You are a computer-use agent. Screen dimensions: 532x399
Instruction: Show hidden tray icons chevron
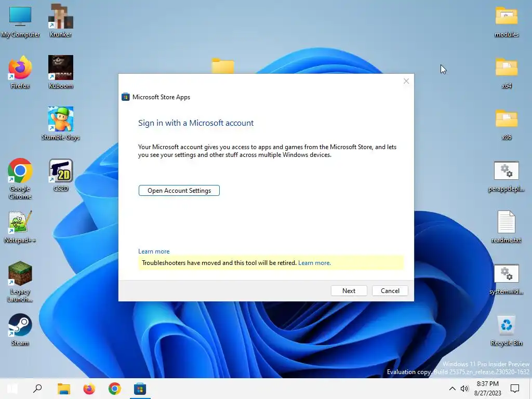453,389
